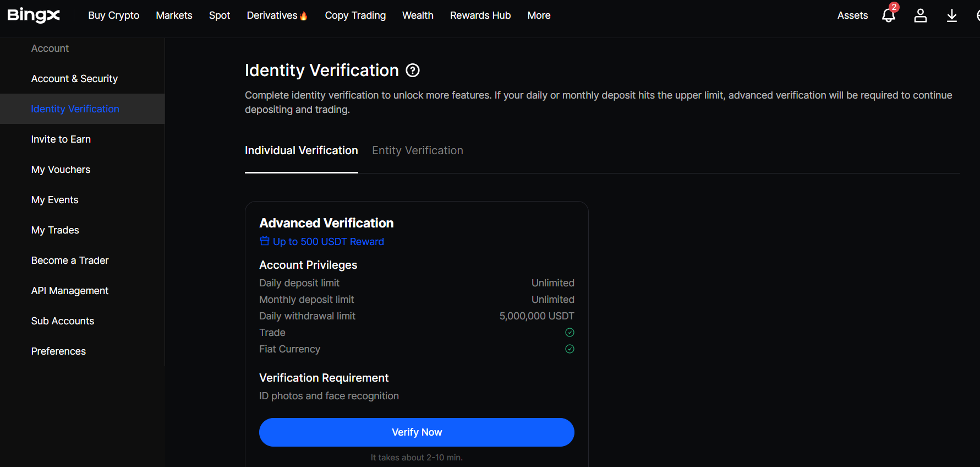Click the fire icon next to Derivatives

coord(304,15)
